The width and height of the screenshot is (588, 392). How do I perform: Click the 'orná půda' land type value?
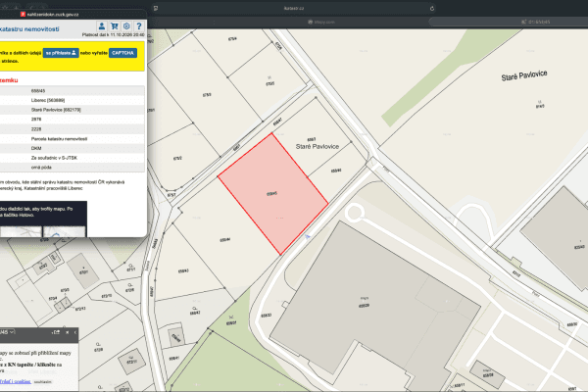(x=41, y=168)
